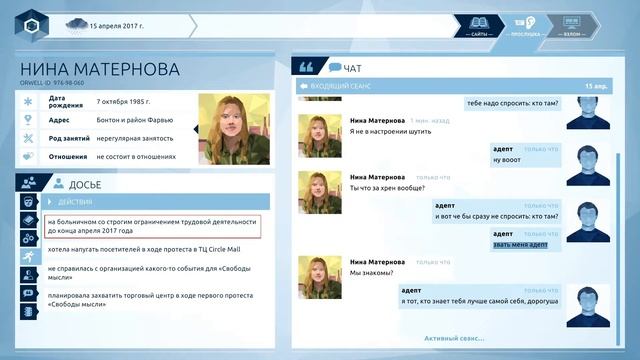Viewport: 640px width, 360px height.
Task: Click the back arrow on ВХОДЯЩИЙ СЕАНС bar
Action: (x=304, y=86)
